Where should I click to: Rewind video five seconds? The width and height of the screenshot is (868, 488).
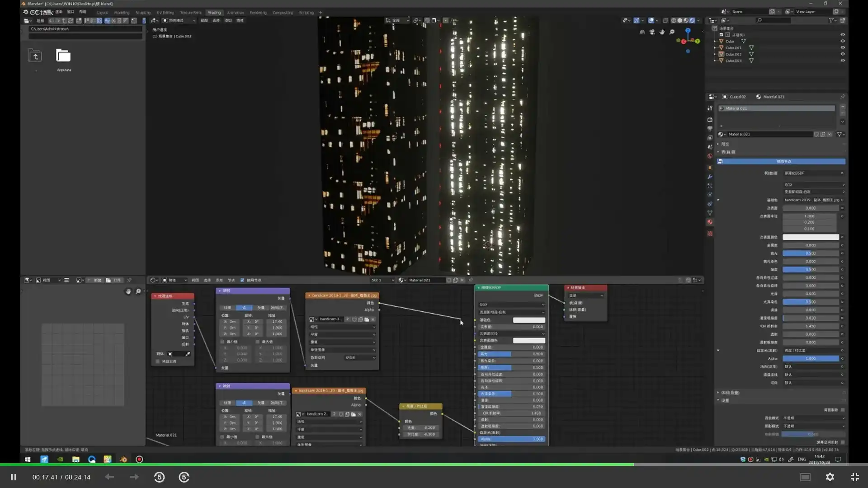pyautogui.click(x=159, y=477)
